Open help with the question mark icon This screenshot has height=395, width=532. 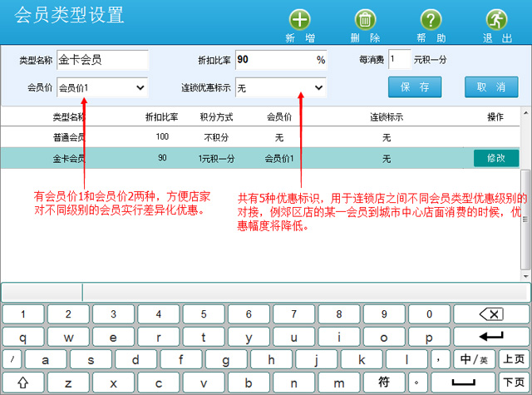point(430,20)
